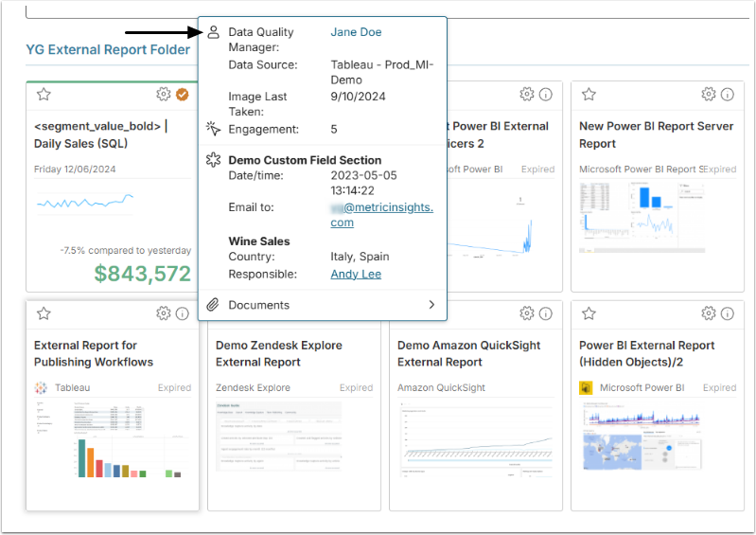This screenshot has width=756, height=535.
Task: Show info for New Power BI Report Server Report
Action: pyautogui.click(x=728, y=94)
